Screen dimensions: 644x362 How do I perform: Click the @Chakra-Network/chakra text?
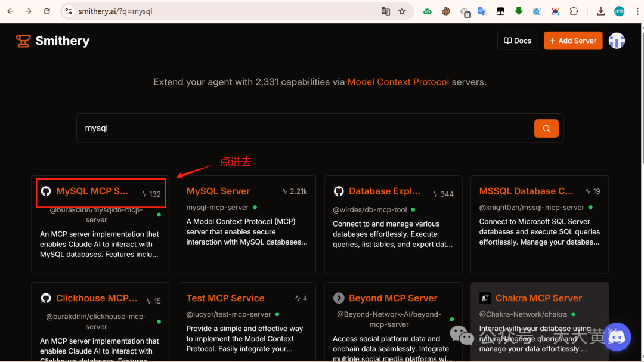click(523, 314)
